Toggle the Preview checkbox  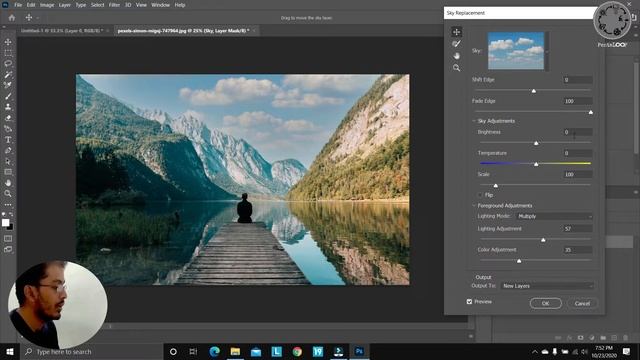(x=469, y=302)
